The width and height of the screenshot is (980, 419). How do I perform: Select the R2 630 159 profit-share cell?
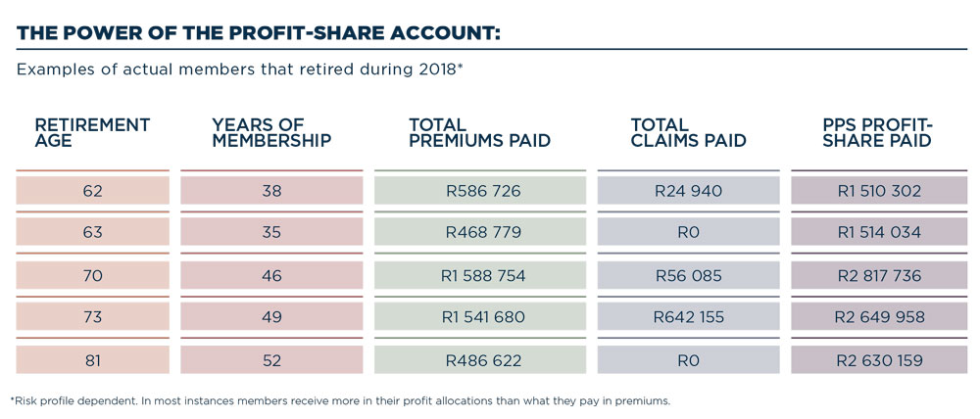coord(879,360)
